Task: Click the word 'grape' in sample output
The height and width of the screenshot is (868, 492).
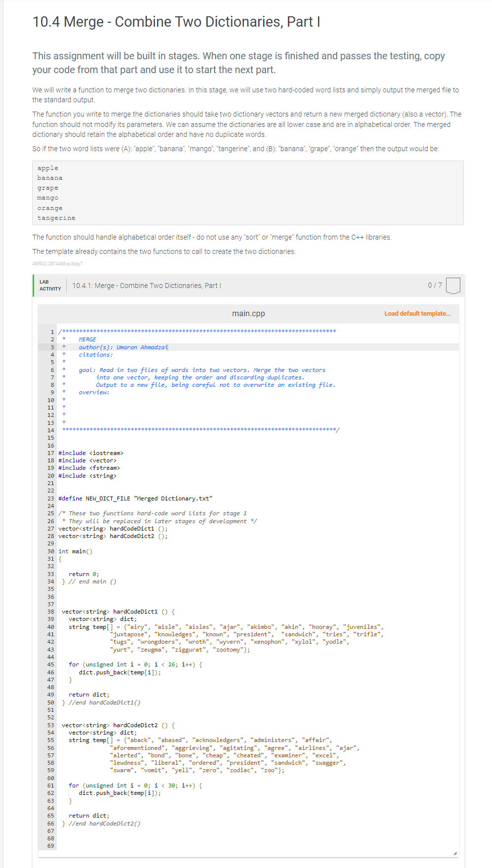Action: [x=47, y=188]
